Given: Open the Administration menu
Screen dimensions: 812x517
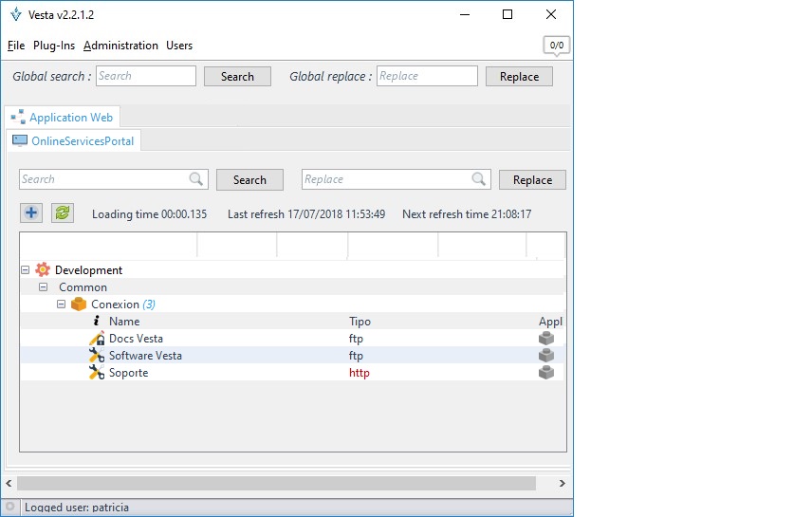Looking at the screenshot, I should tap(120, 46).
